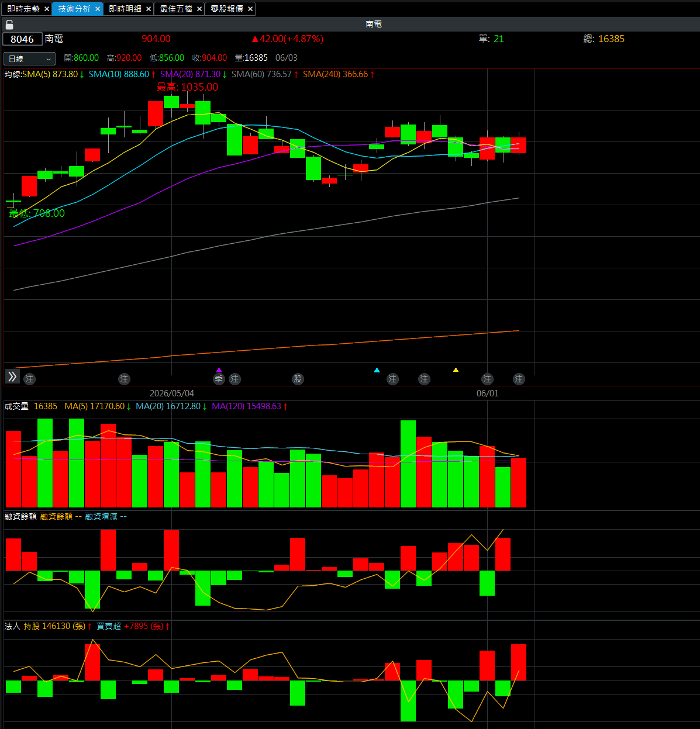Open the 日線 period dropdown
This screenshot has width=700, height=729.
point(29,58)
